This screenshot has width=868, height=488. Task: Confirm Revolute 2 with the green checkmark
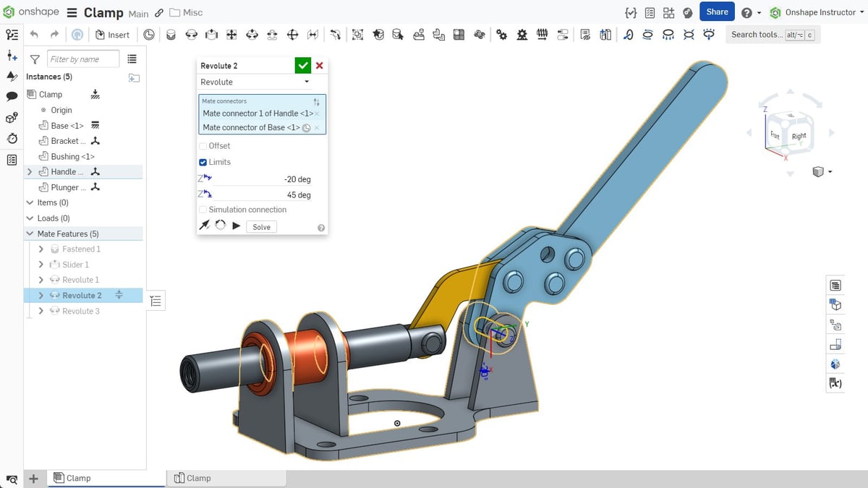click(x=303, y=66)
